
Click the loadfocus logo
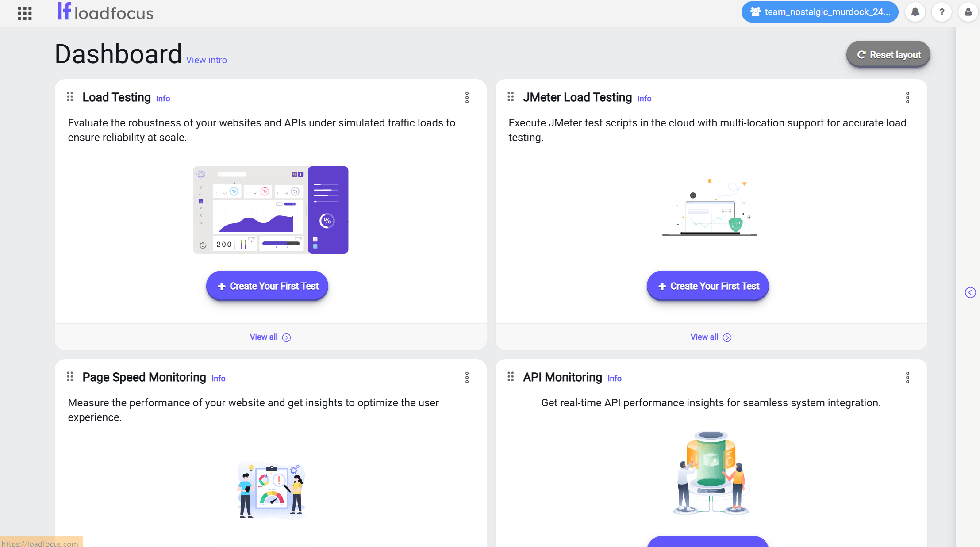[x=105, y=12]
